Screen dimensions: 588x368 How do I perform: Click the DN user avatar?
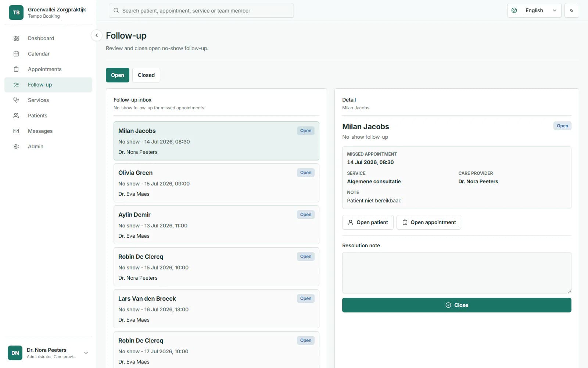point(15,353)
